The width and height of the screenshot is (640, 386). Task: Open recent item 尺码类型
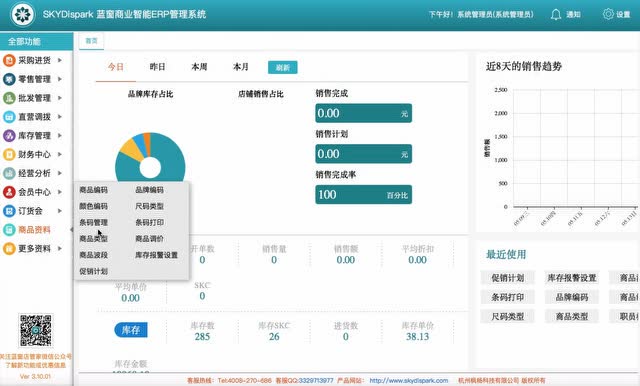click(507, 316)
